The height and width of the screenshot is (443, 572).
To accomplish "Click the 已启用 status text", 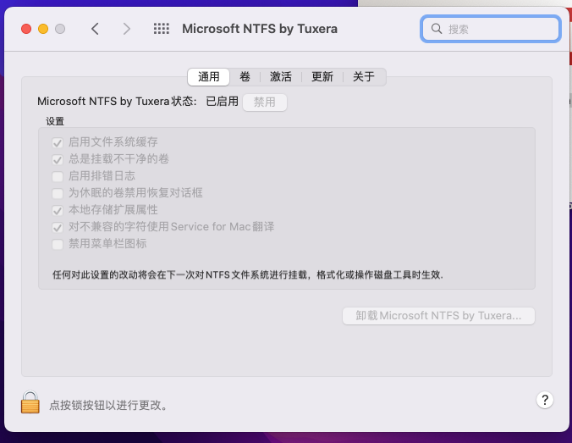I will click(222, 101).
